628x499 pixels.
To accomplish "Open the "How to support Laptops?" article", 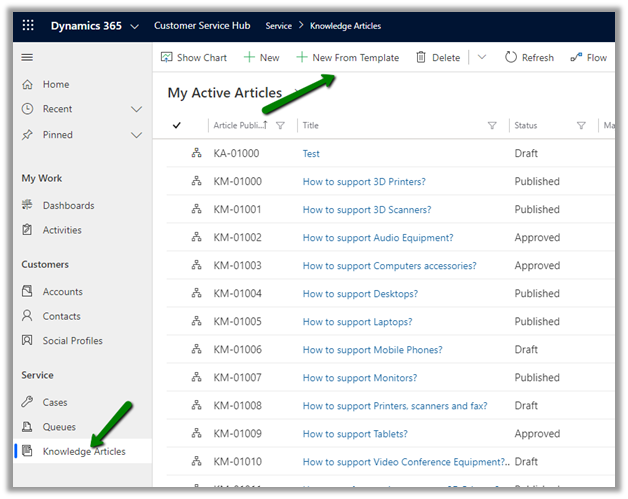I will point(357,322).
